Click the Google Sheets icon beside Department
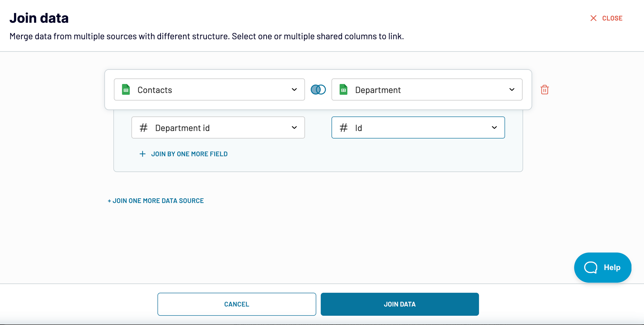Screen dimensions: 644x325 [344, 90]
